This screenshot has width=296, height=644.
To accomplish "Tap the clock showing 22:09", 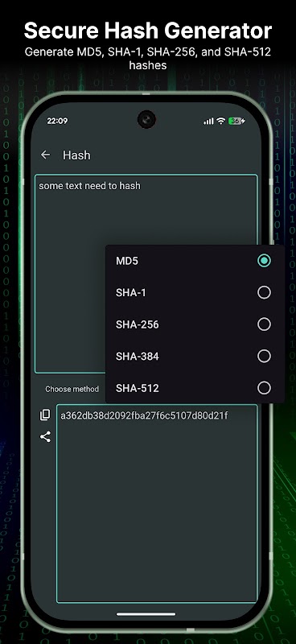I will coord(57,121).
